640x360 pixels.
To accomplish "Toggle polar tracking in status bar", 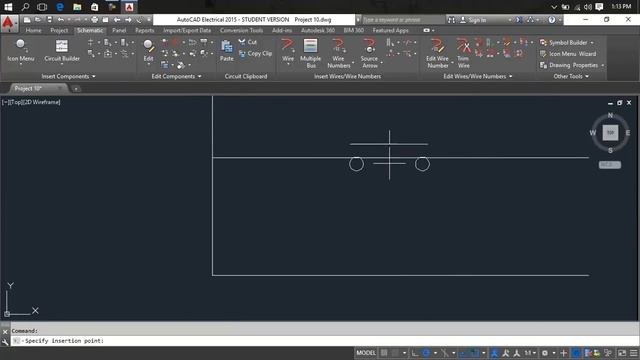I will tap(426, 353).
